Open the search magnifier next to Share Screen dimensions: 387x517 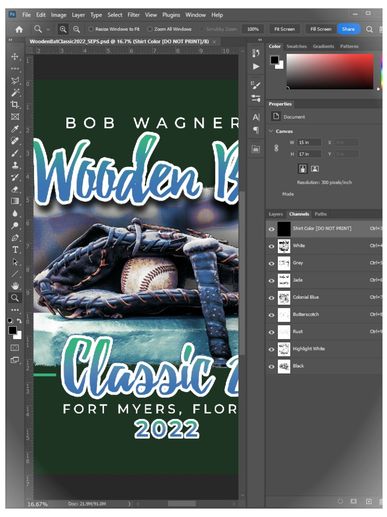point(369,29)
